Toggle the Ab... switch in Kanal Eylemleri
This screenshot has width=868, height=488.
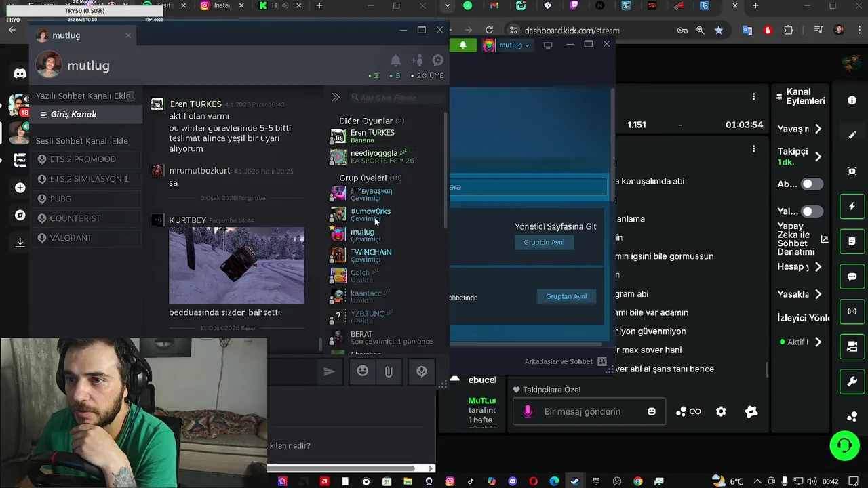point(812,184)
